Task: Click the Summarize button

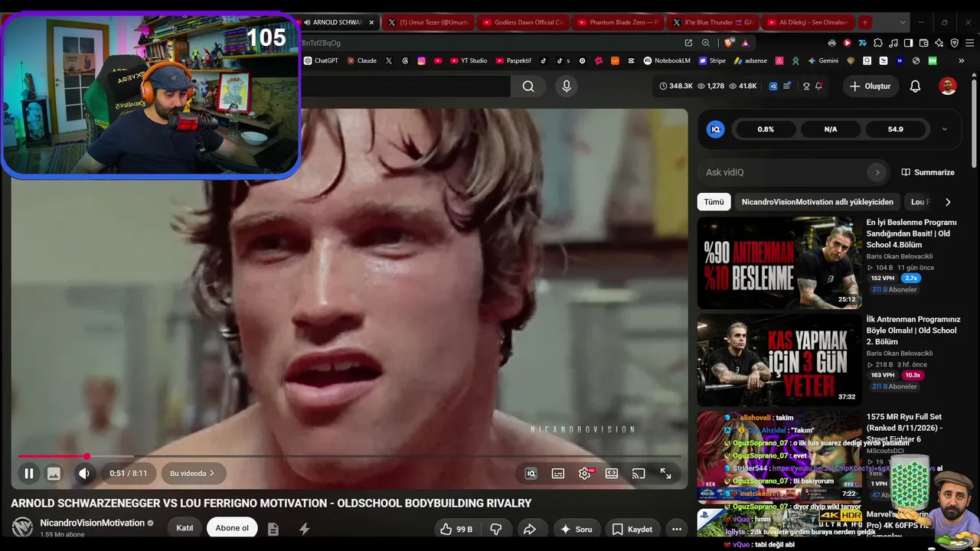Action: coord(928,172)
